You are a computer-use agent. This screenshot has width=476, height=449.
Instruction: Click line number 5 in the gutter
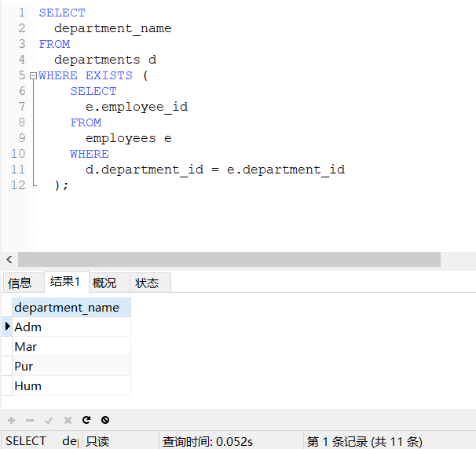pos(21,75)
